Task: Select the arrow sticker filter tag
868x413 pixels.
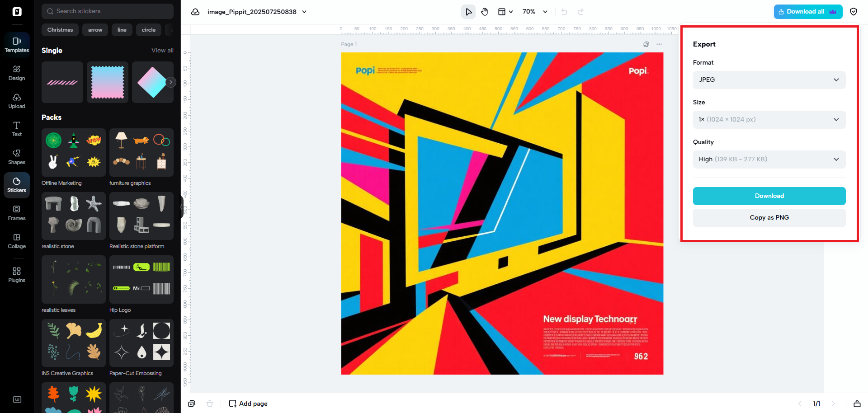Action: tap(95, 29)
